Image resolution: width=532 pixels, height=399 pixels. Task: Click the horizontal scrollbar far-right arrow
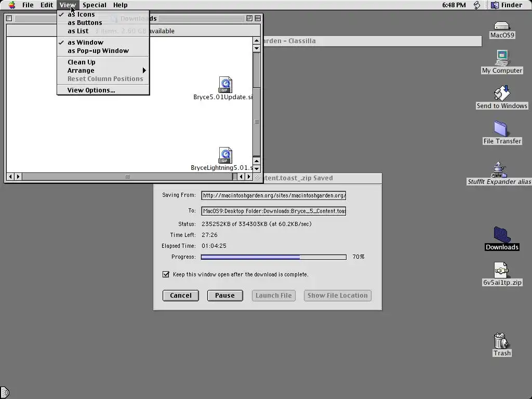pos(249,177)
